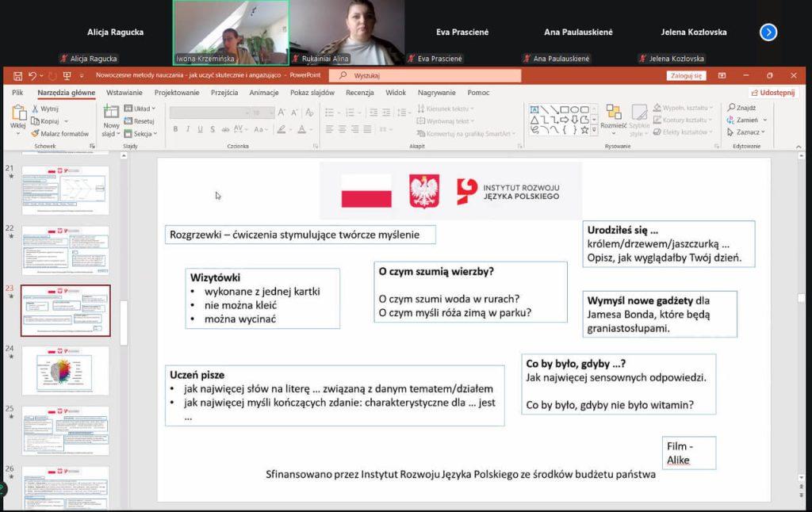Click the Zaloguj się button
The height and width of the screenshot is (512, 812).
(686, 76)
